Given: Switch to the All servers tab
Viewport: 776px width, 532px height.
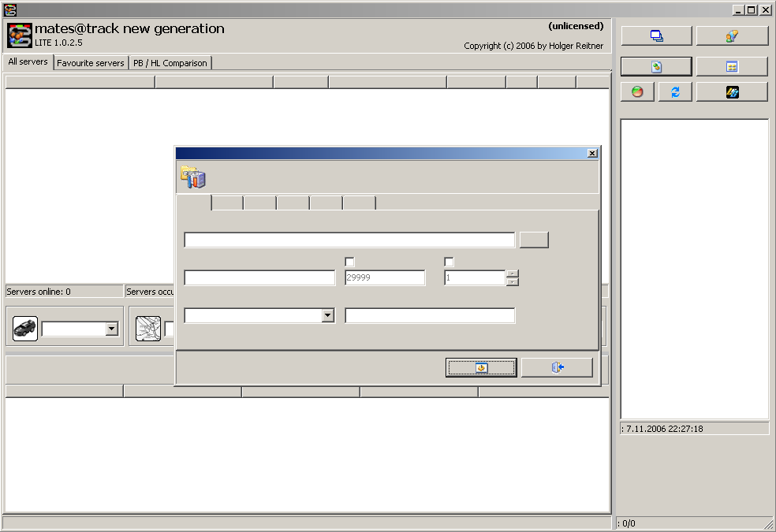Looking at the screenshot, I should coord(28,61).
